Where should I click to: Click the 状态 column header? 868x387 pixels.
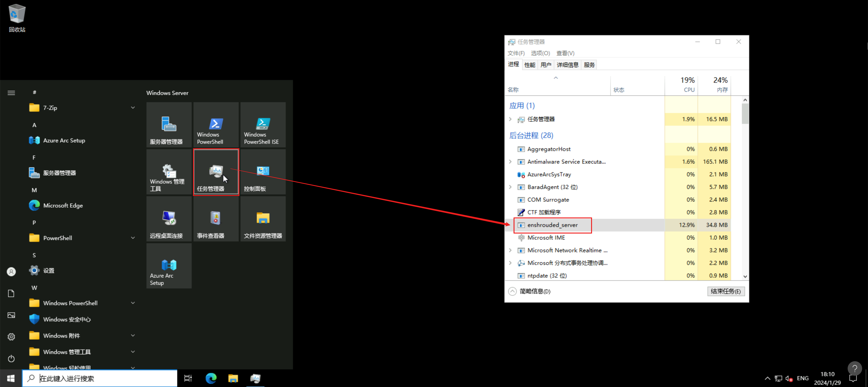(637, 86)
